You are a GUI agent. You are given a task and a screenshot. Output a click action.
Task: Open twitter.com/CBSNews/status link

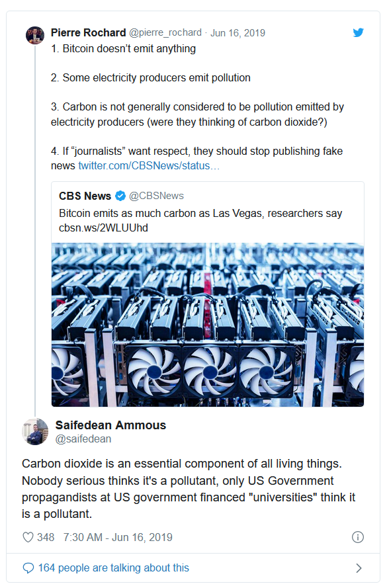[x=149, y=166]
